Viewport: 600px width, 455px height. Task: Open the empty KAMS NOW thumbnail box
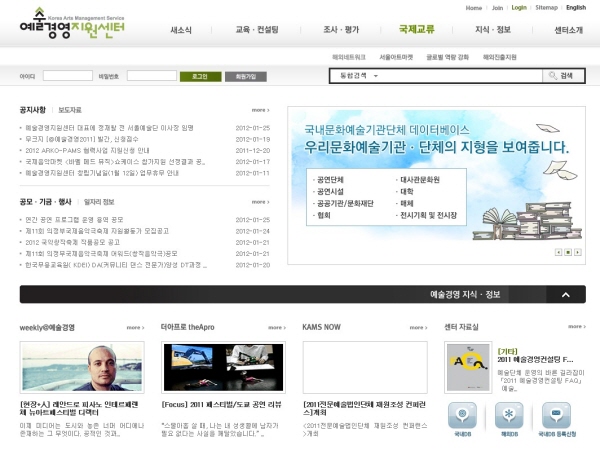pos(365,367)
